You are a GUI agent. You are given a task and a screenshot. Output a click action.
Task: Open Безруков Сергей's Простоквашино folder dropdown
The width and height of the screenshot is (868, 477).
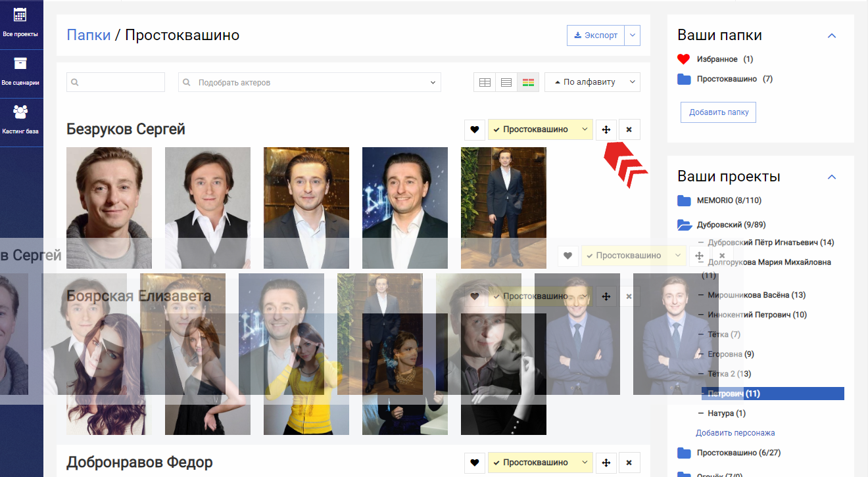[x=541, y=129]
